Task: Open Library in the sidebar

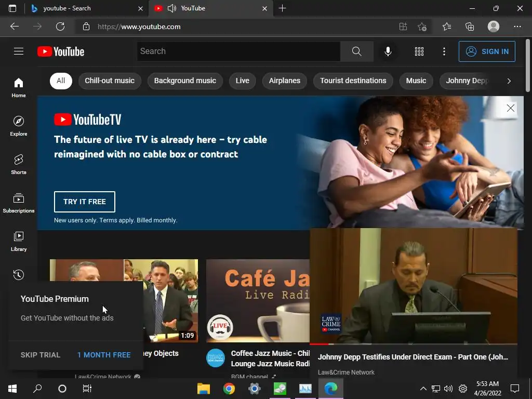Action: [19, 241]
